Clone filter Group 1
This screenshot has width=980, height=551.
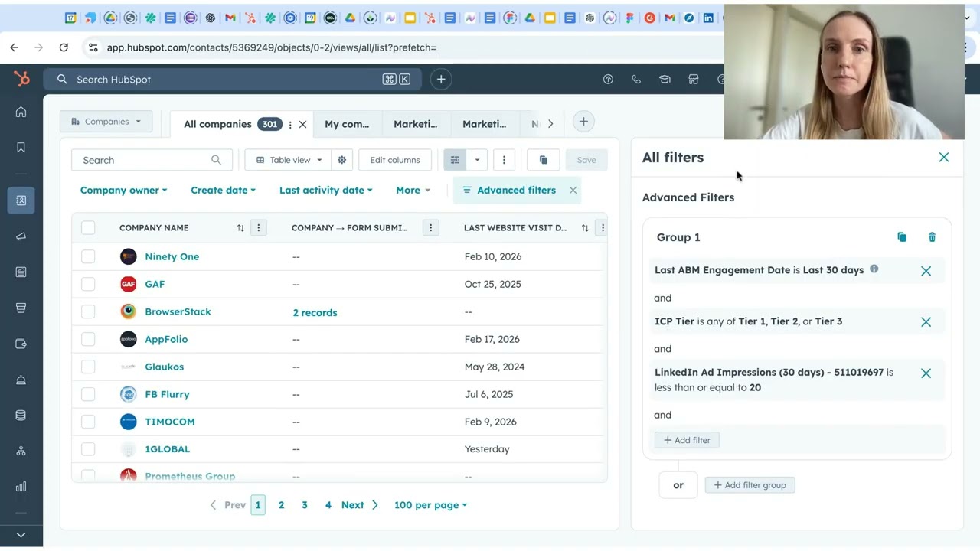(x=902, y=237)
